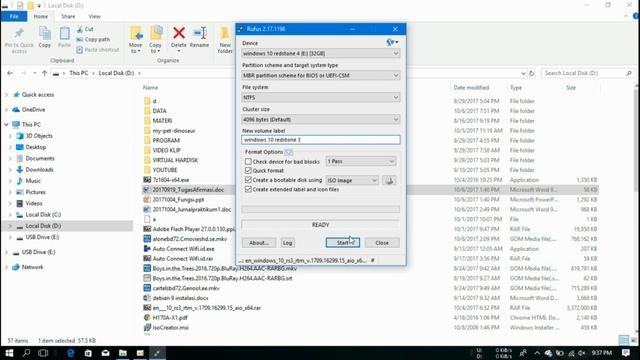
Task: Select debian 9 instalasi.docx file
Action: (180, 298)
